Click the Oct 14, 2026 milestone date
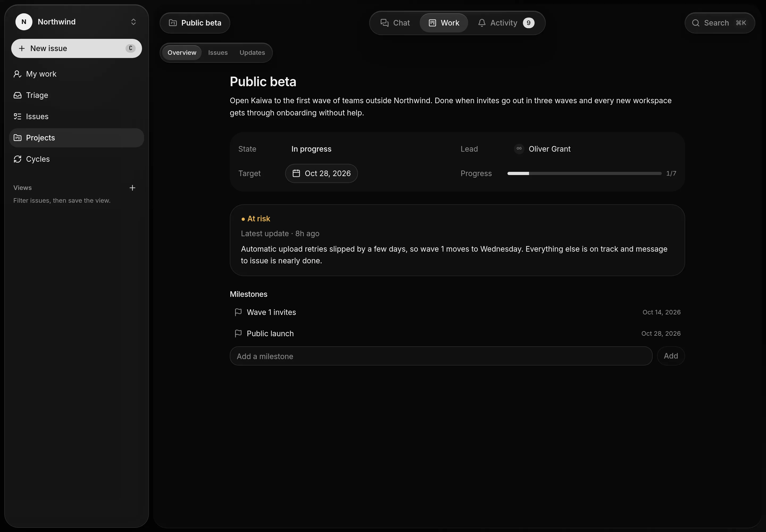 661,312
